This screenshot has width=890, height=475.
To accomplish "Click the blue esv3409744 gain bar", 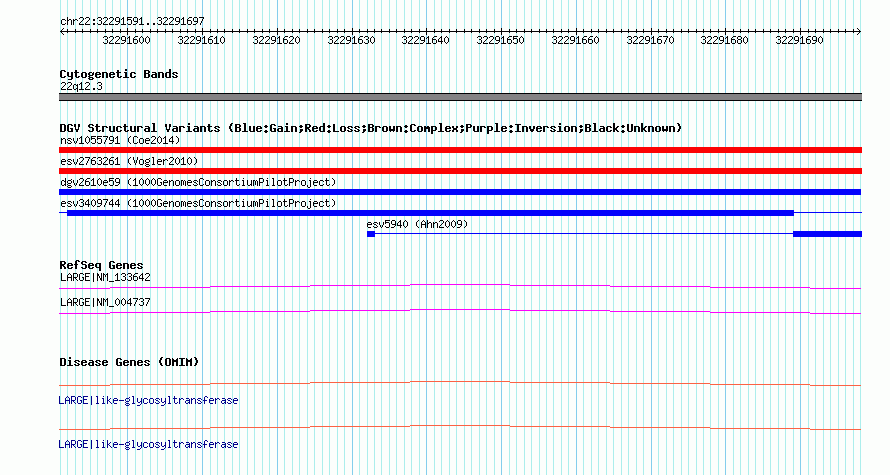I will pos(430,213).
